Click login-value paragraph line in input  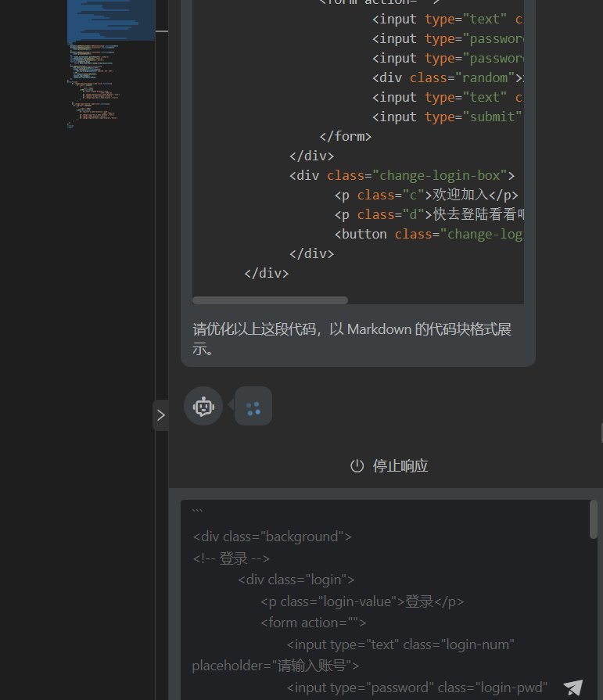[x=362, y=601]
